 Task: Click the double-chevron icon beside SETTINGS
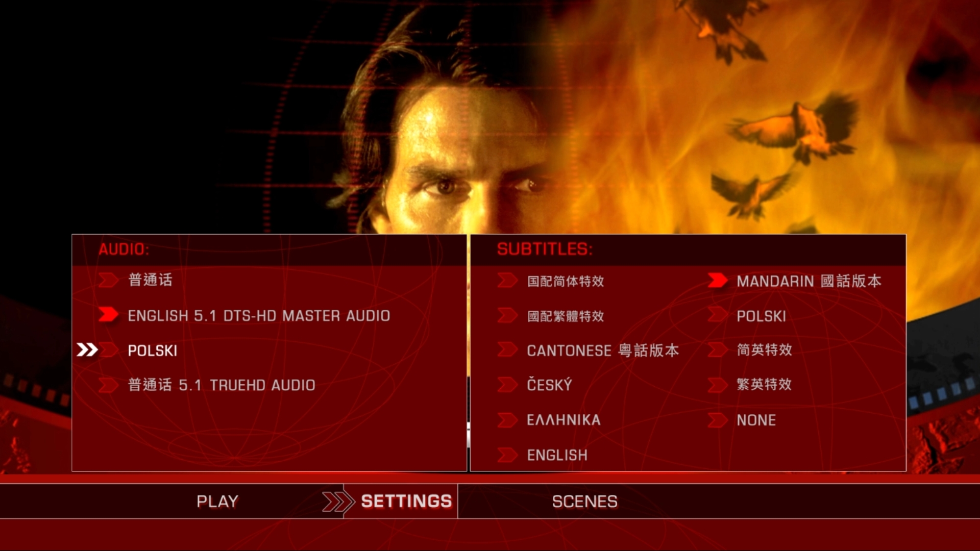coord(338,502)
